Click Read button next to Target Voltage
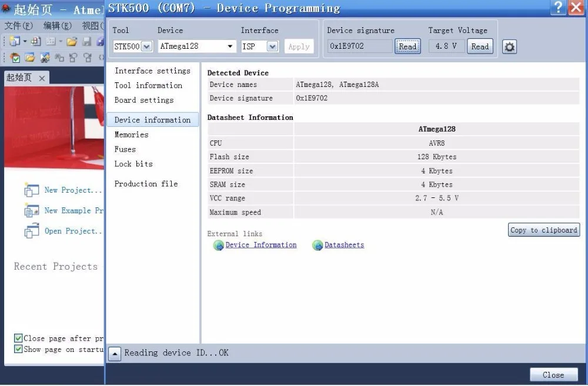This screenshot has width=588, height=386. click(480, 46)
